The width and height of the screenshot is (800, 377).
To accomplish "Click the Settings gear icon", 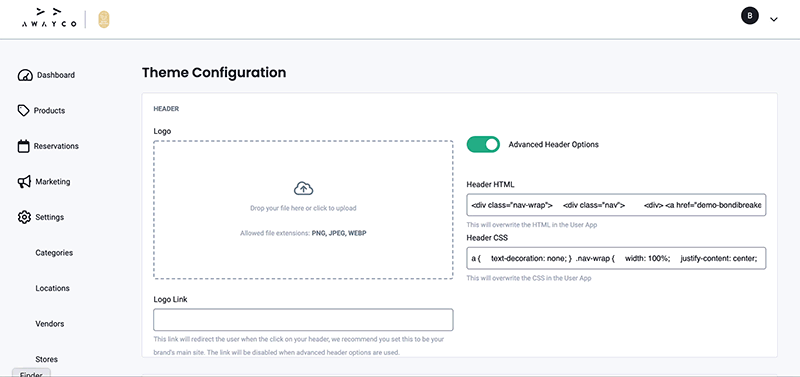I will (24, 217).
